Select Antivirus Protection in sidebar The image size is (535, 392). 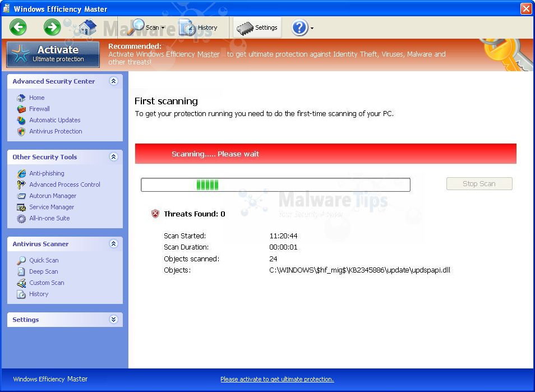click(56, 131)
